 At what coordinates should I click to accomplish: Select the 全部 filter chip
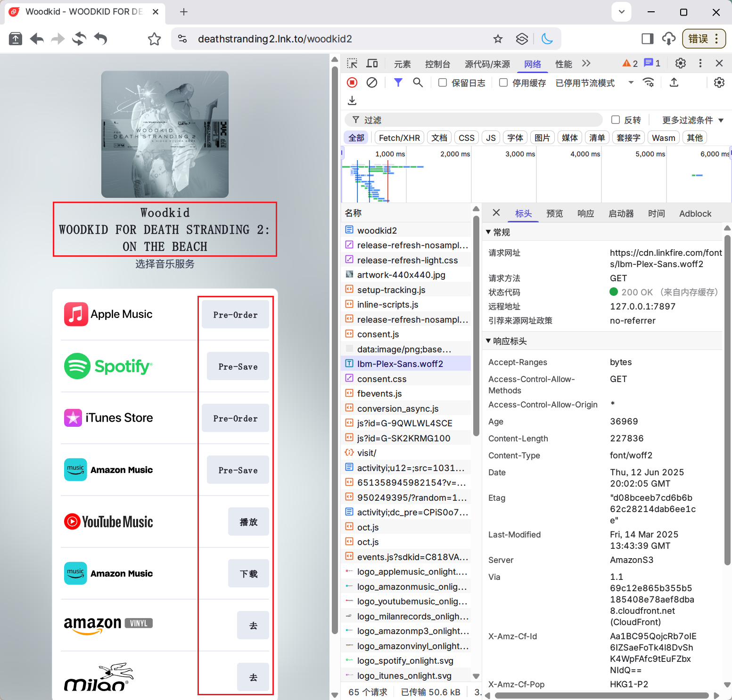356,138
